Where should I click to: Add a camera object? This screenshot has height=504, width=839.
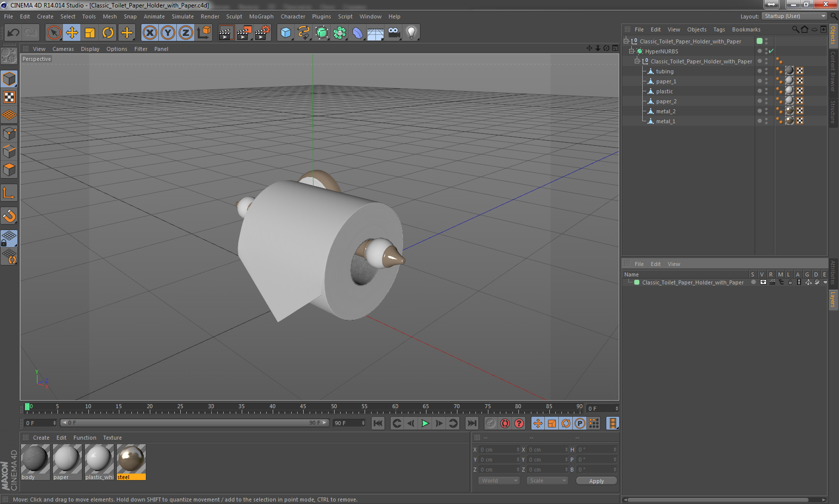point(394,33)
